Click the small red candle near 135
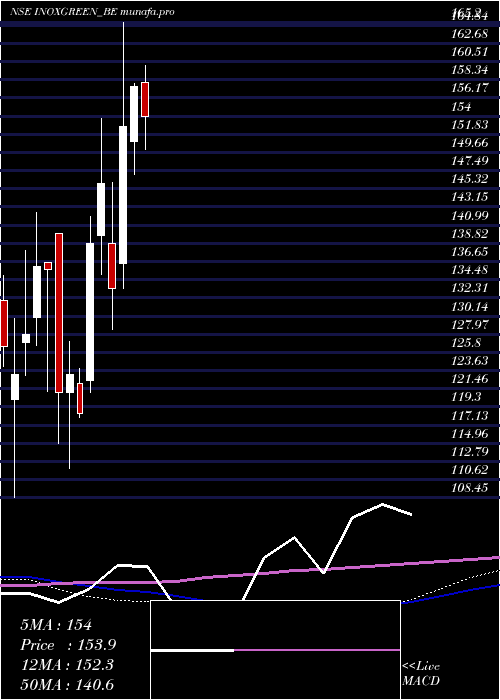This screenshot has width=500, height=700. coord(48,266)
